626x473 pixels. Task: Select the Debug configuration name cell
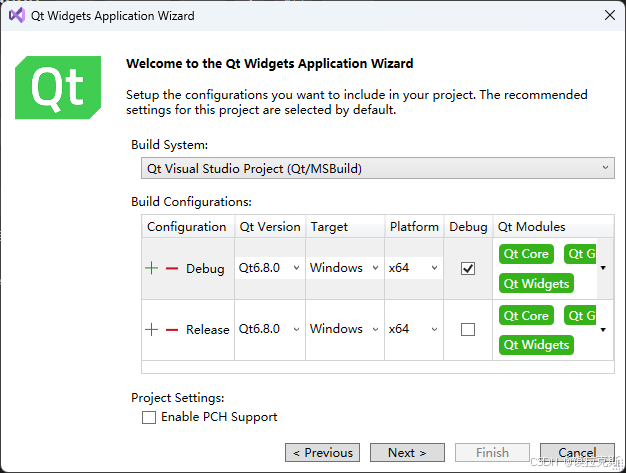[x=205, y=269]
